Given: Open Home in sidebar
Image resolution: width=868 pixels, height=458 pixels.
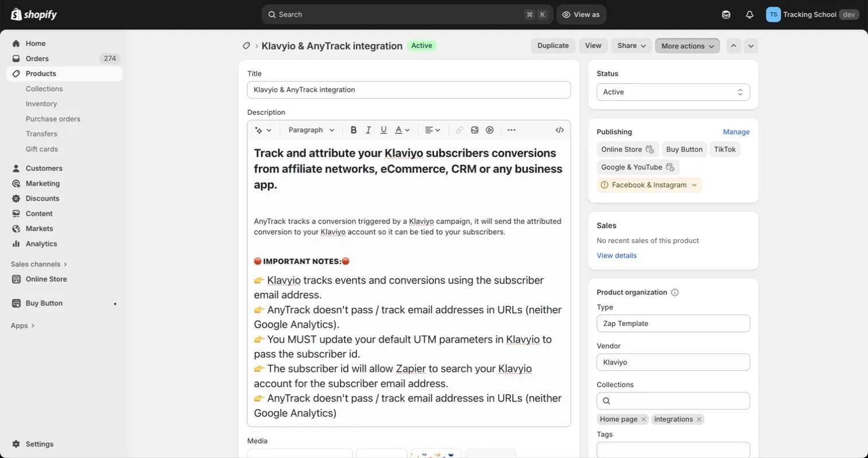Looking at the screenshot, I should pyautogui.click(x=65, y=44).
